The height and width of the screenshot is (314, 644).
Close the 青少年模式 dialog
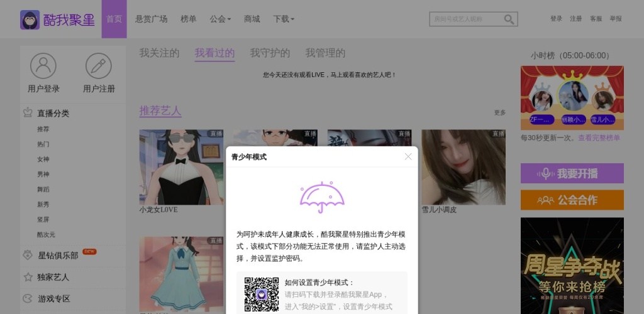pos(408,156)
